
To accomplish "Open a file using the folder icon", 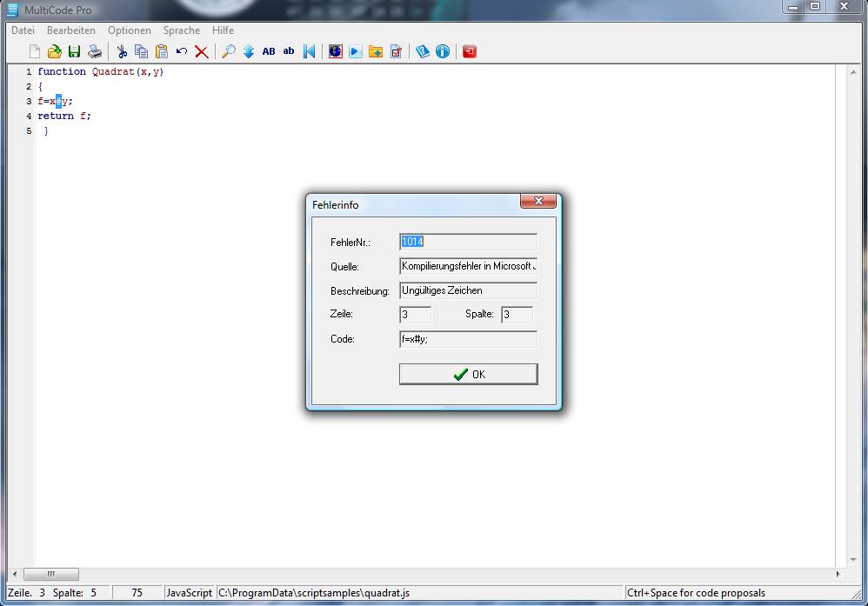I will coord(54,51).
